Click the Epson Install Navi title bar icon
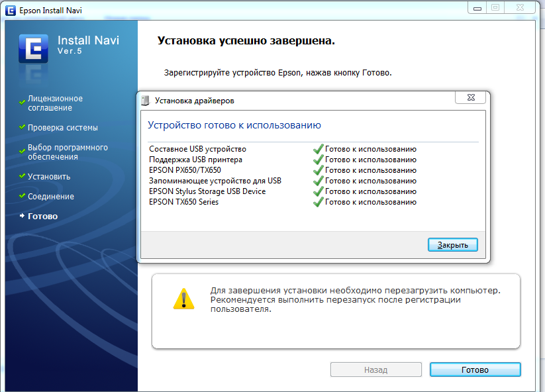This screenshot has width=545, height=392. point(11,11)
